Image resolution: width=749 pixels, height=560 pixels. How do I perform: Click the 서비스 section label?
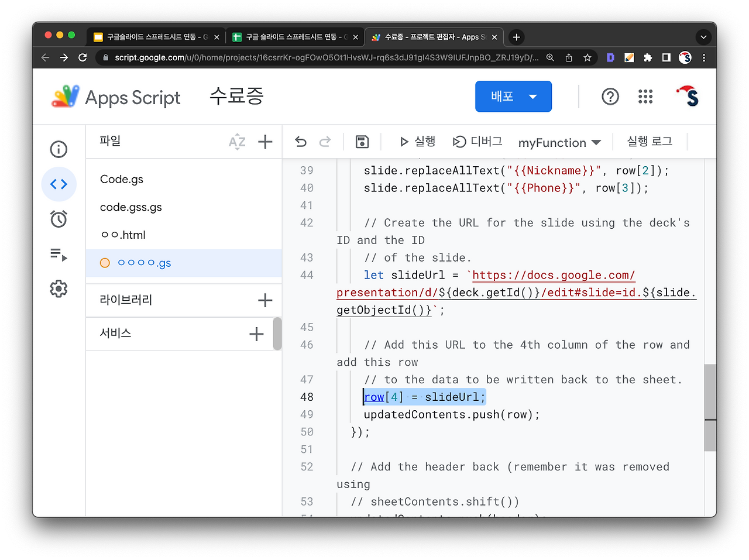point(115,333)
